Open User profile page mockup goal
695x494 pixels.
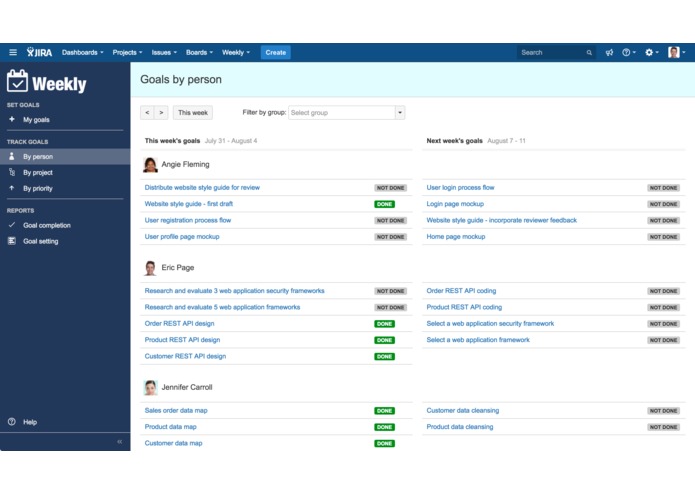click(x=182, y=237)
